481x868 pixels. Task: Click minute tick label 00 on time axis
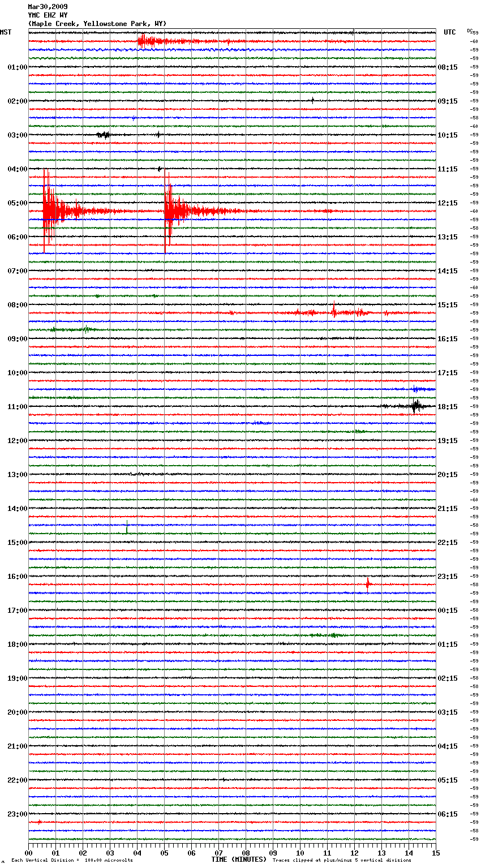coord(28,853)
